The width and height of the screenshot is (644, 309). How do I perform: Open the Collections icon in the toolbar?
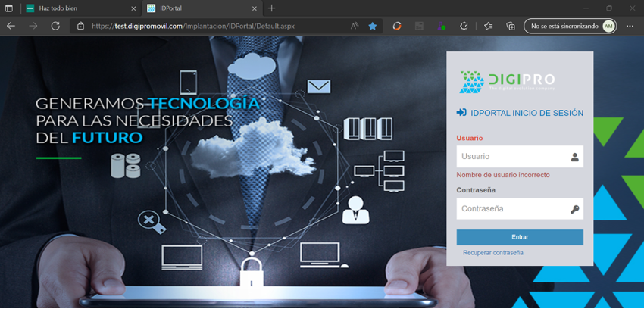511,26
